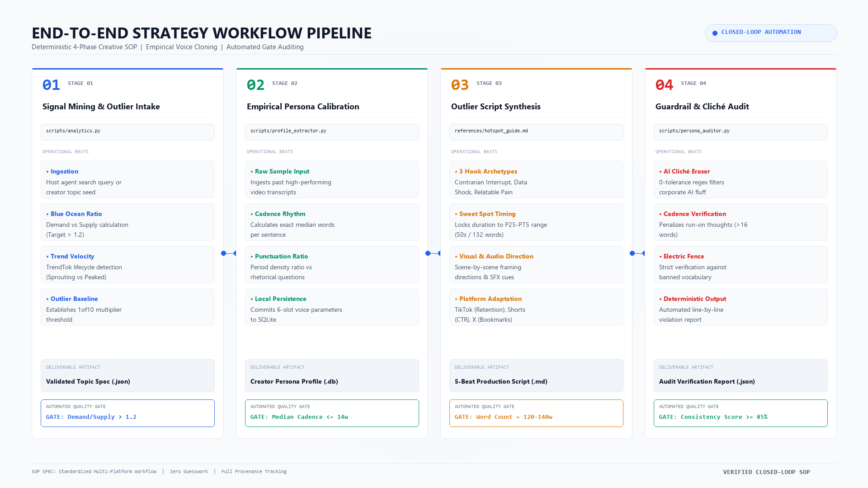Open the Ingestion beat card
Screen dimensions: 868x488
[127, 180]
